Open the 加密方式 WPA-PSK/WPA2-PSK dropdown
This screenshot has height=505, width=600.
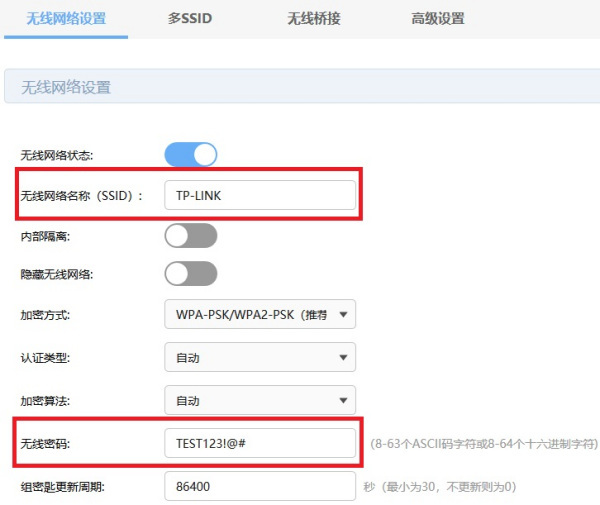[260, 315]
